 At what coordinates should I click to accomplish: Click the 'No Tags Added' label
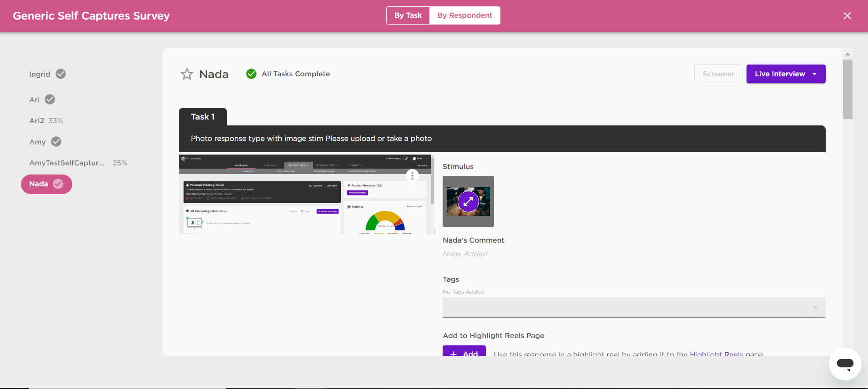463,292
